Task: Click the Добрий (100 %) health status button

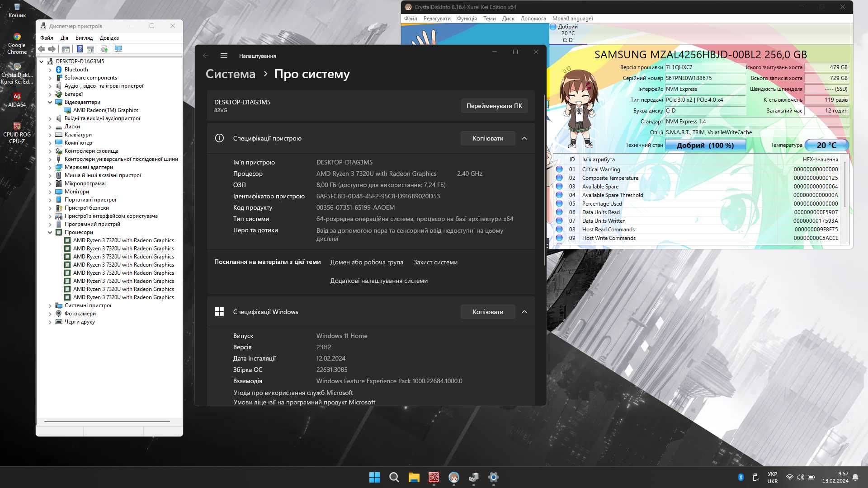Action: (x=705, y=145)
